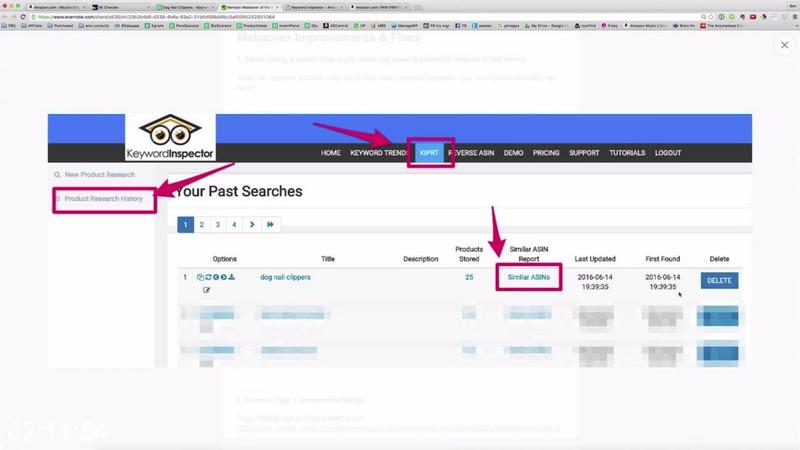Select the KIPRT navigation tab
800x450 pixels.
pyautogui.click(x=429, y=153)
